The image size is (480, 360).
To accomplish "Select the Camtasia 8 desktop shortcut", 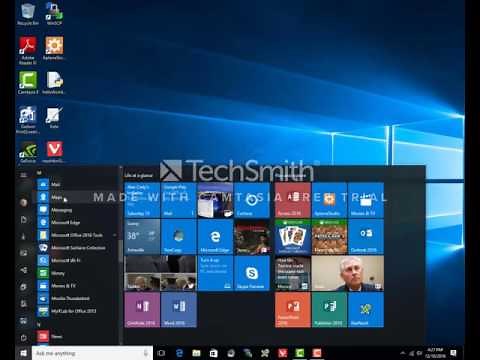I will pyautogui.click(x=28, y=82).
